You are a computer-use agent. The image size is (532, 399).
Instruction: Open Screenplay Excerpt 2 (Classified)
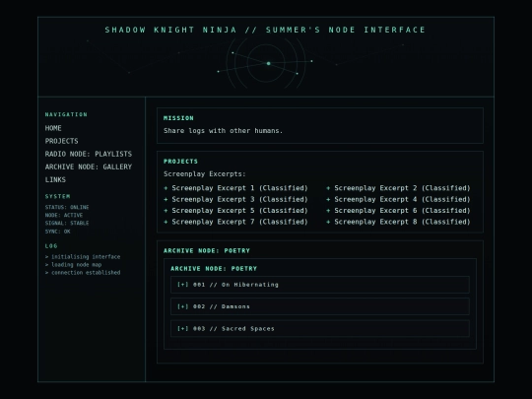[x=402, y=188]
